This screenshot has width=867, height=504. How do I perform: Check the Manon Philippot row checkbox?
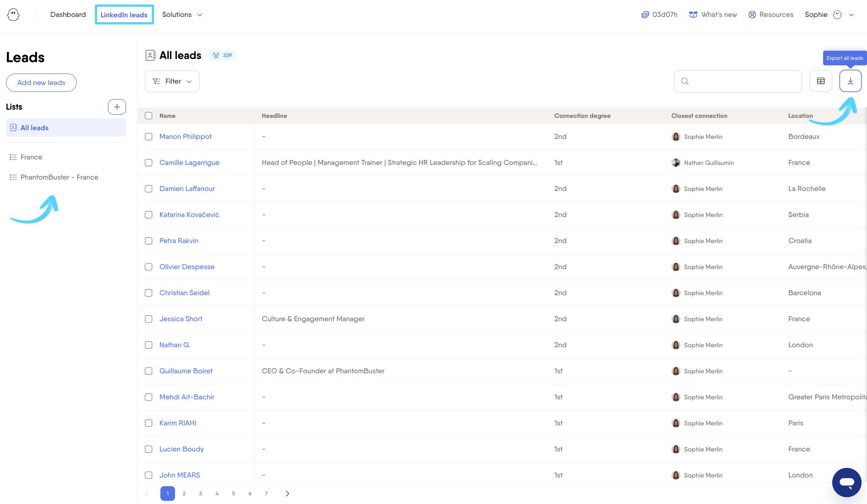(x=149, y=137)
